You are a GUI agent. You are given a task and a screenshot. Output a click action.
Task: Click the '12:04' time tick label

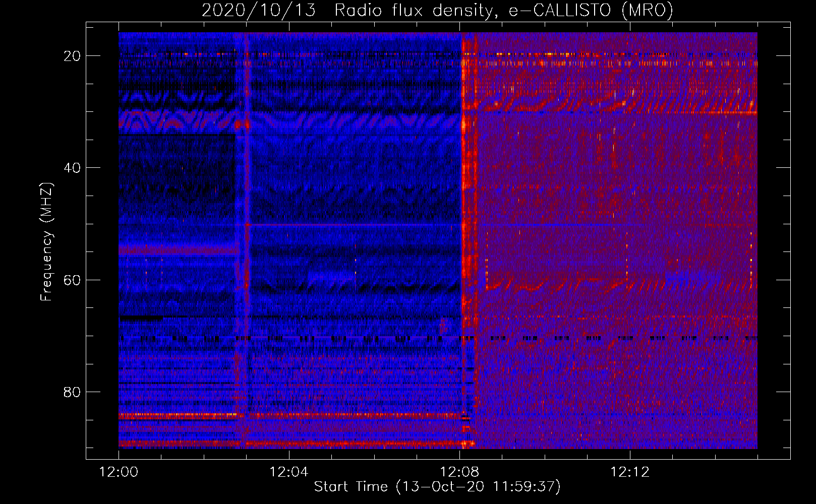coord(289,472)
